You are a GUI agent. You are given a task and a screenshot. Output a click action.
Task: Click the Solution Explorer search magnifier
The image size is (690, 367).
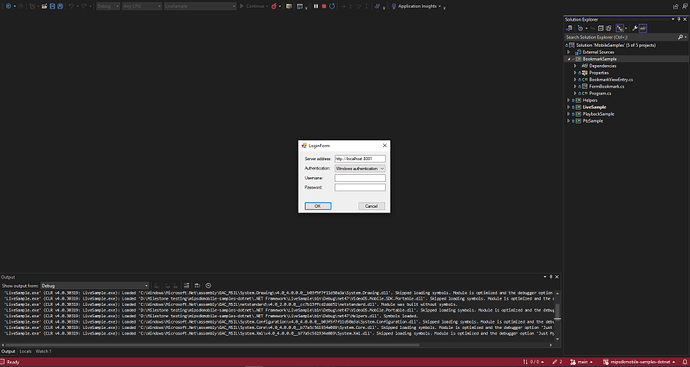coord(680,37)
